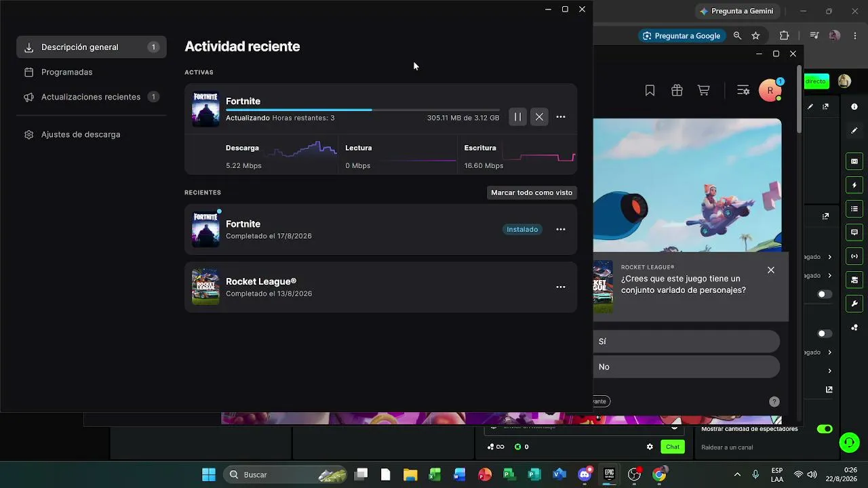
Task: Click the Epic store window scrollbar
Action: pyautogui.click(x=800, y=100)
